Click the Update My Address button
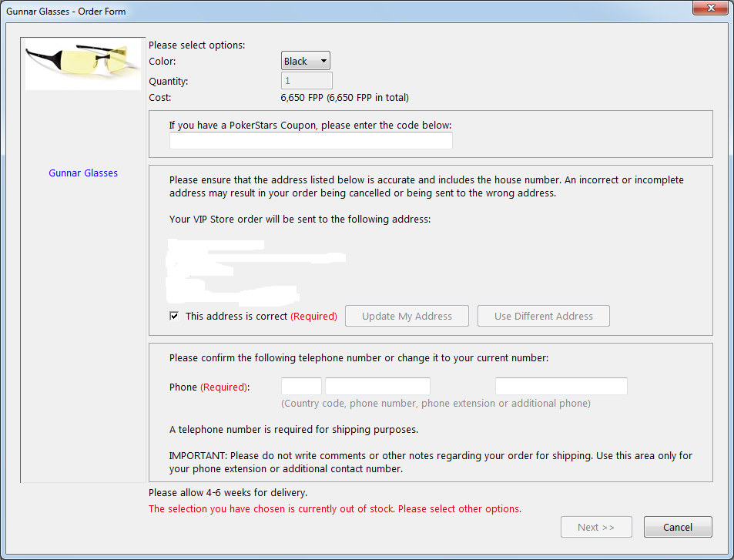 [407, 316]
